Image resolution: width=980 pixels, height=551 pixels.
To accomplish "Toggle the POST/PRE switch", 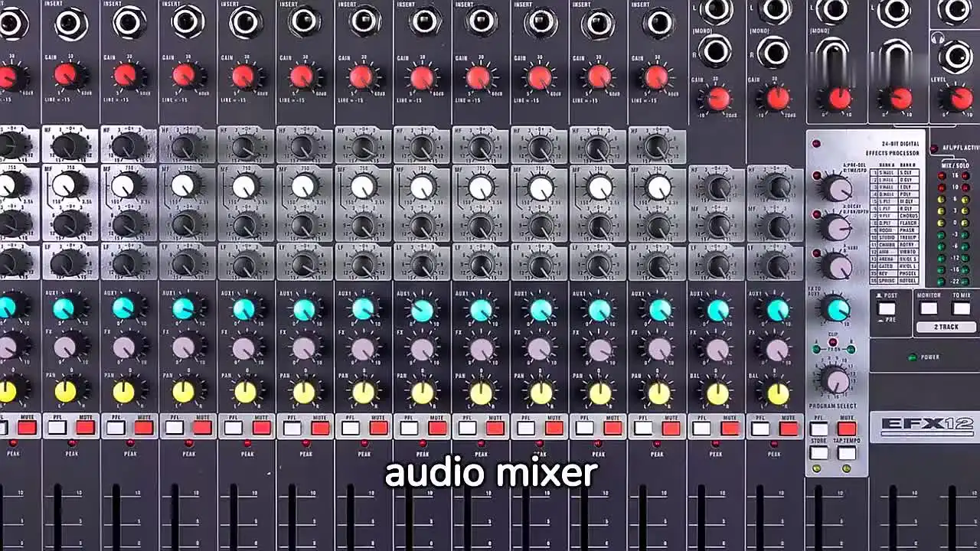I will (x=887, y=309).
